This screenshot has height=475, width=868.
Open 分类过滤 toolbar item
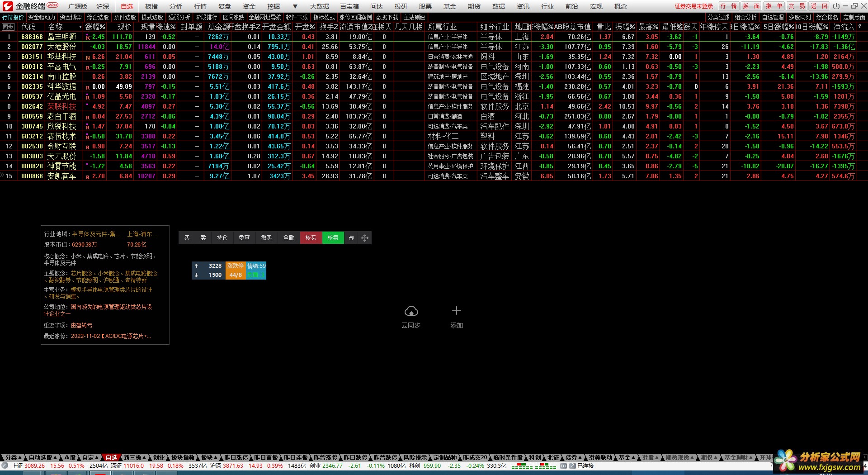pyautogui.click(x=719, y=17)
